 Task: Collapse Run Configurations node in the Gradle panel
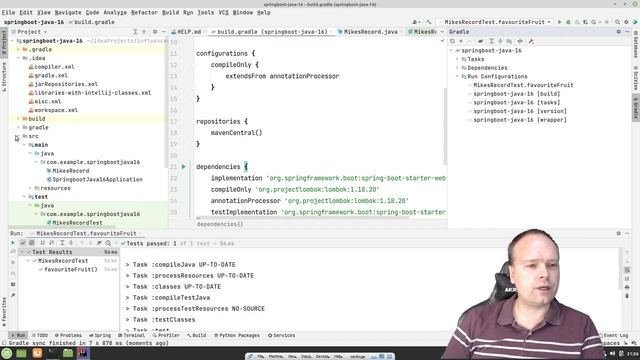pyautogui.click(x=458, y=76)
